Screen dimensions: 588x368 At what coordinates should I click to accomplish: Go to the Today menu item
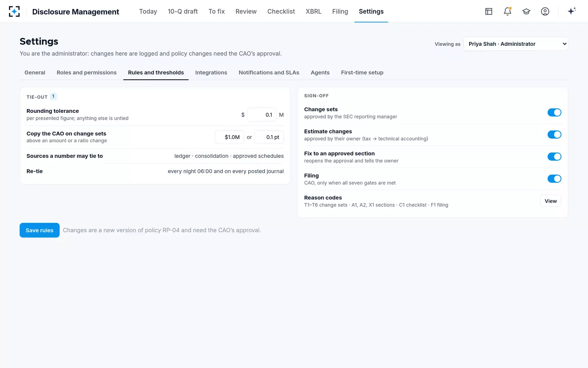[148, 11]
